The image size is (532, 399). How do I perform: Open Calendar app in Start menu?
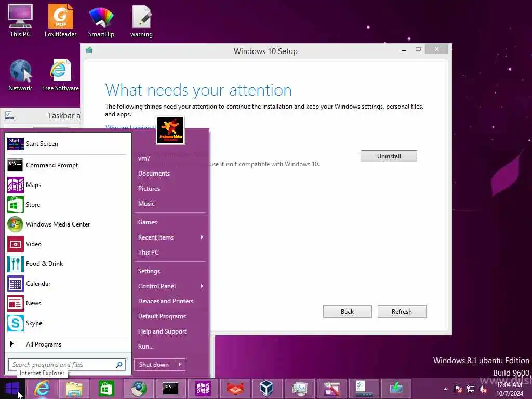point(67,284)
